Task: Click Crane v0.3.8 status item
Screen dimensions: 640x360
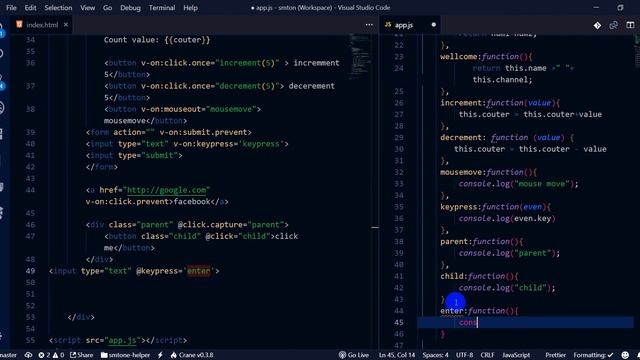Action: pyautogui.click(x=192, y=355)
